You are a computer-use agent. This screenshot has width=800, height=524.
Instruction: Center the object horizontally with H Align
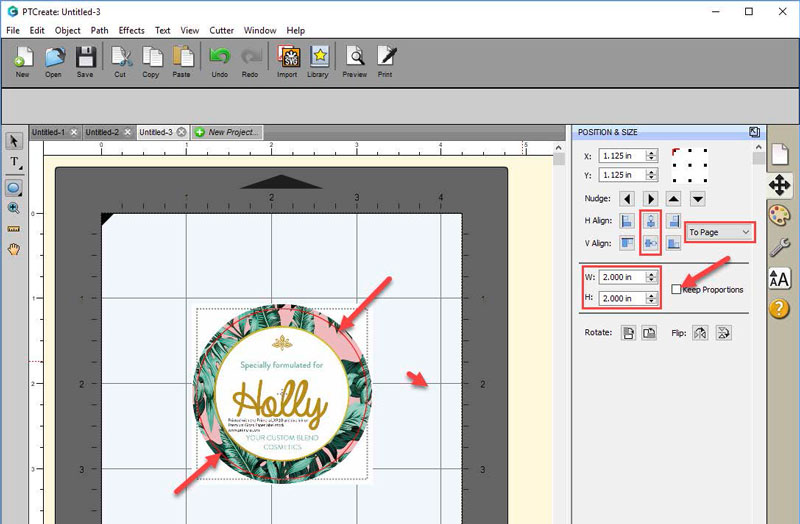click(651, 221)
